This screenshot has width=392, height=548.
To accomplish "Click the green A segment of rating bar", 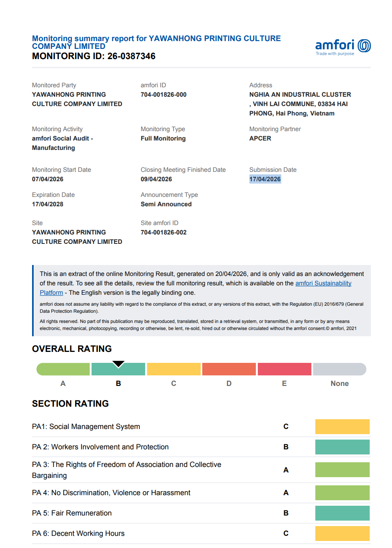I will click(x=63, y=369).
